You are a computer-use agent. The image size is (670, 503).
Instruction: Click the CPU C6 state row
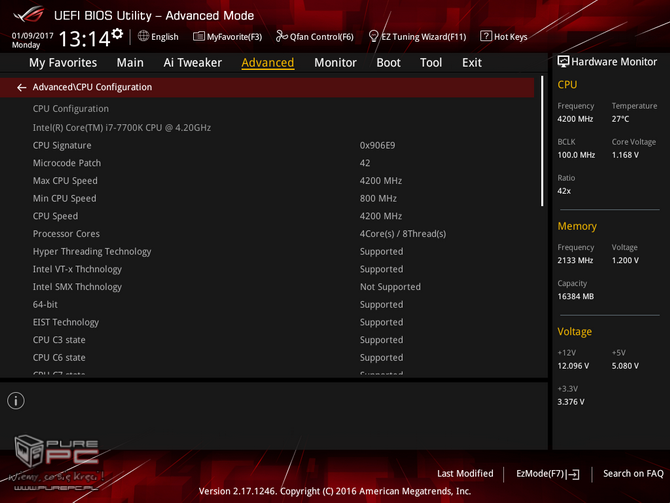[x=267, y=357]
